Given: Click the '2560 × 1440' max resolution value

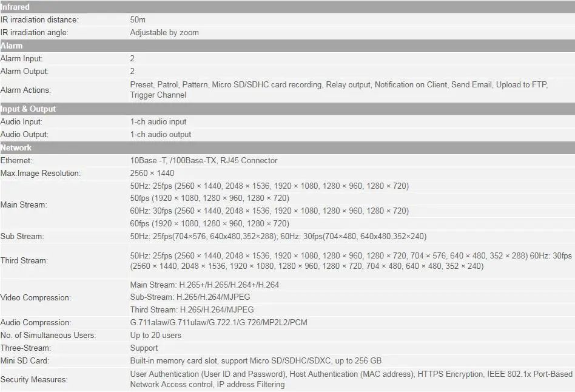Looking at the screenshot, I should (152, 173).
